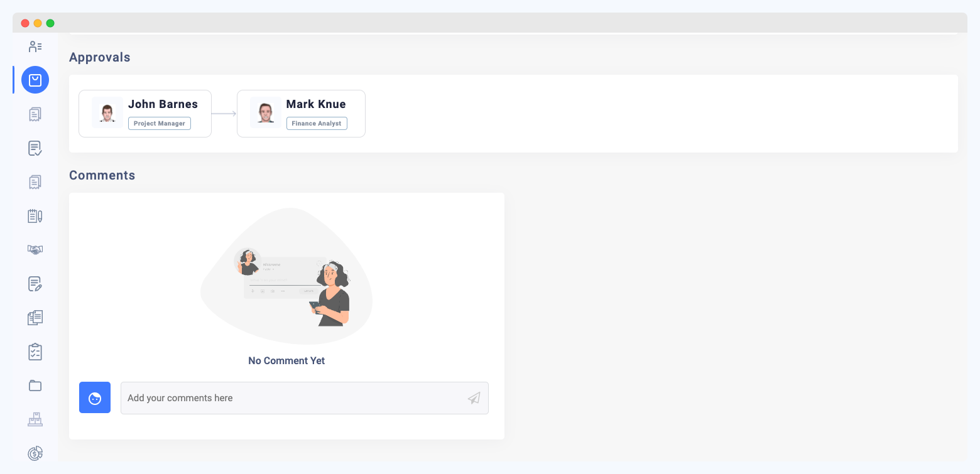Click the Finance Analyst role badge
The image size is (980, 474).
(317, 123)
